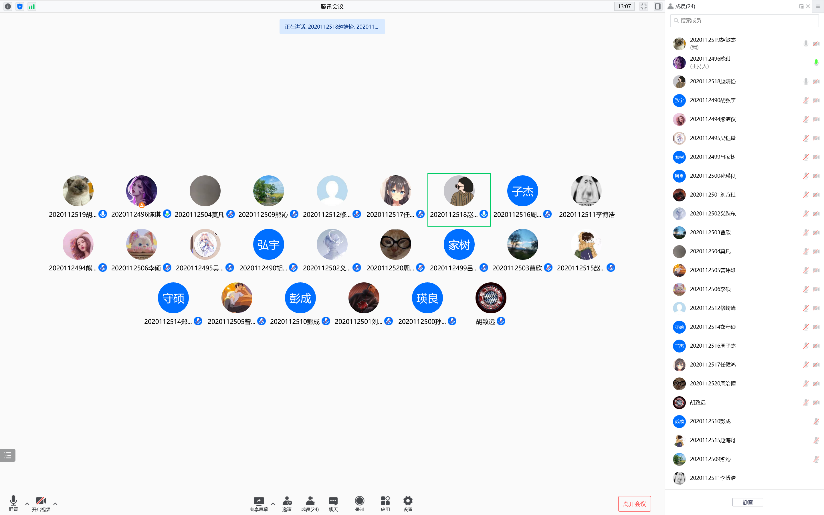
Task: Click the red end meeting button
Action: (635, 503)
